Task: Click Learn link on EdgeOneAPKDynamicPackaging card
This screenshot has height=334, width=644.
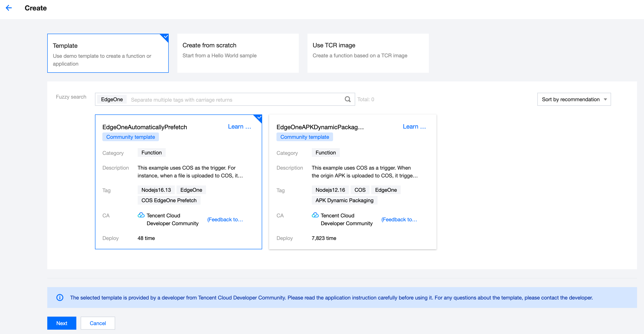Action: pos(414,127)
